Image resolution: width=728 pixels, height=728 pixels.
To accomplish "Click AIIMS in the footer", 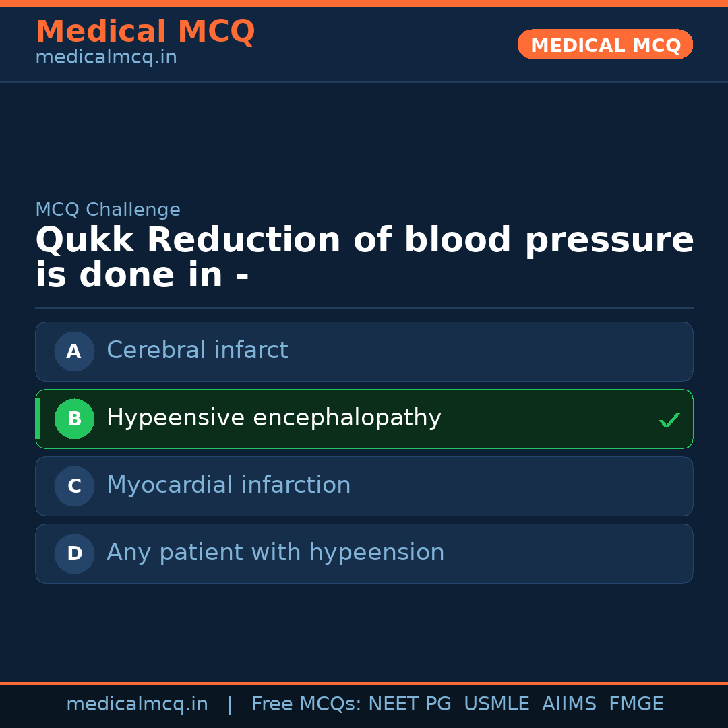I will [569, 704].
